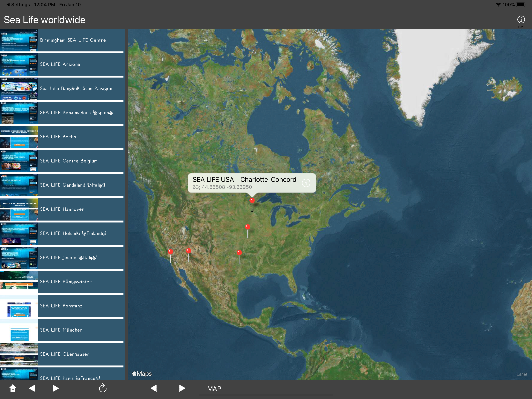This screenshot has width=532, height=399.
Task: Open Birmingham SEA LIFE Centre entry
Action: (x=62, y=40)
